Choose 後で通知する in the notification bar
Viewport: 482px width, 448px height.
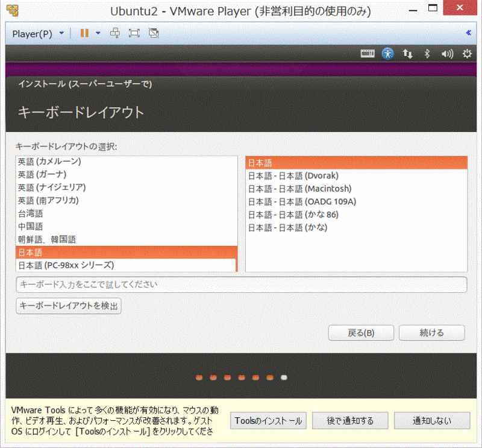[x=350, y=421]
